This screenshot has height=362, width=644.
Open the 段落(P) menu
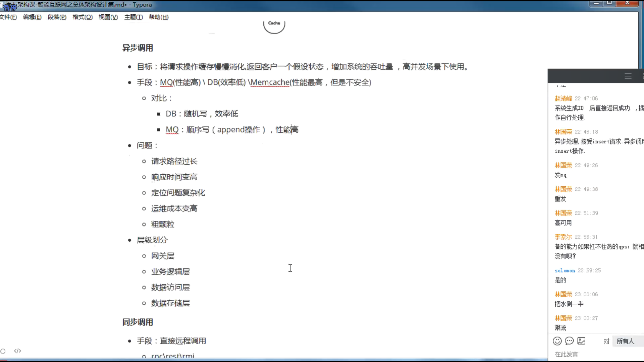click(x=57, y=17)
